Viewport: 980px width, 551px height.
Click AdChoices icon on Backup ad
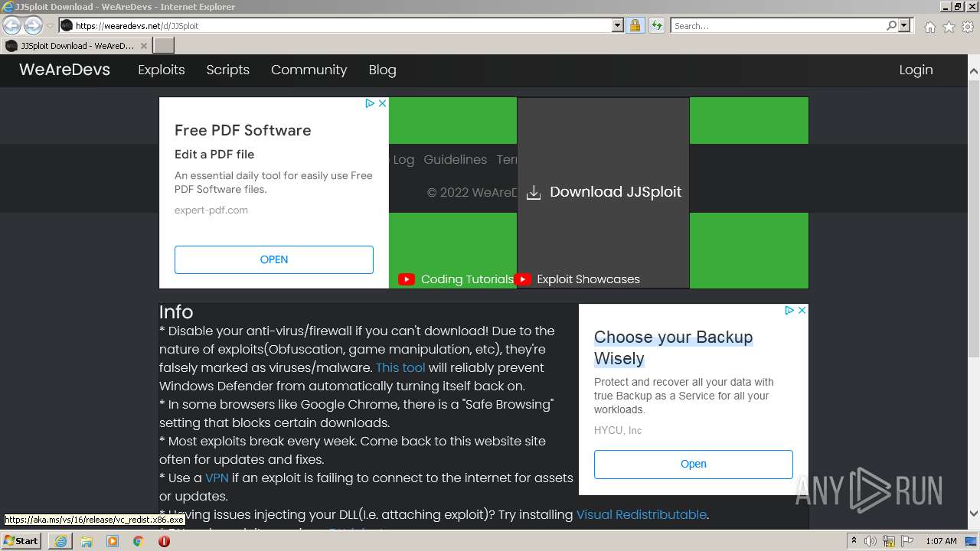point(789,310)
